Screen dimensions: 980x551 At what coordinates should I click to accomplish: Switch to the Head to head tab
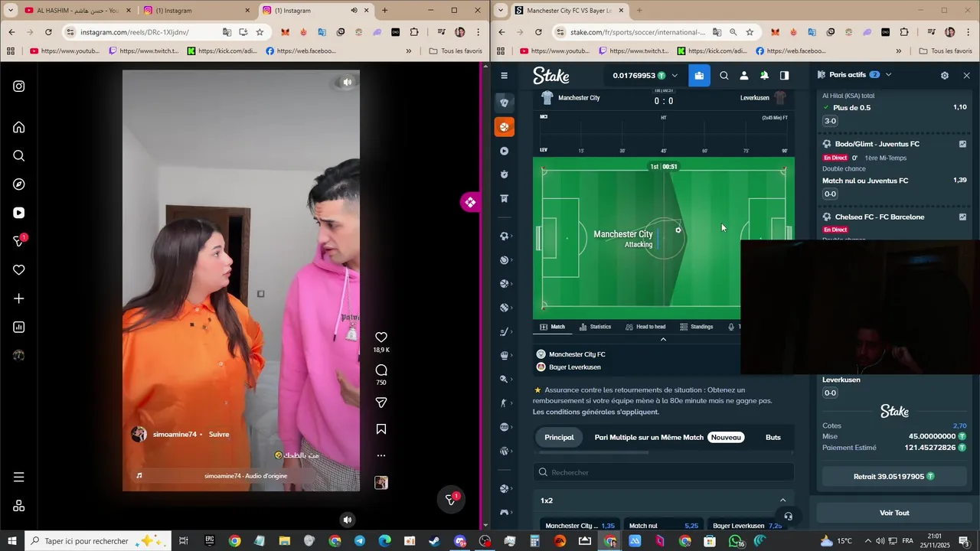(x=645, y=327)
